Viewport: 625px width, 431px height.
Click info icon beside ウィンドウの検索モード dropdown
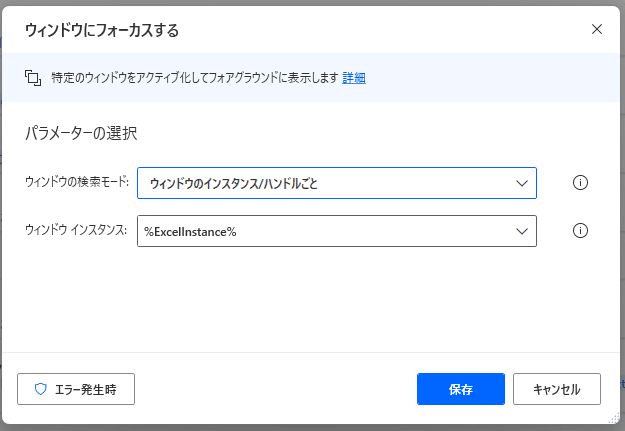(580, 183)
